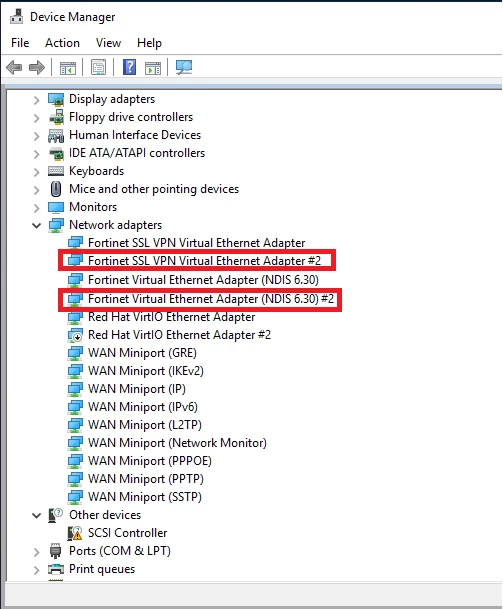The image size is (503, 609).
Task: Click the Print queues category icon
Action: point(56,569)
